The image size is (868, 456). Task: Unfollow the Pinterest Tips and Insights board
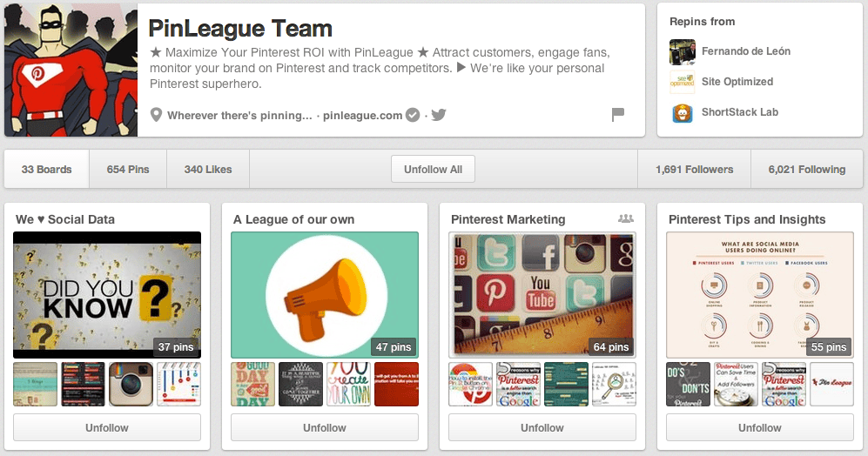pyautogui.click(x=759, y=428)
